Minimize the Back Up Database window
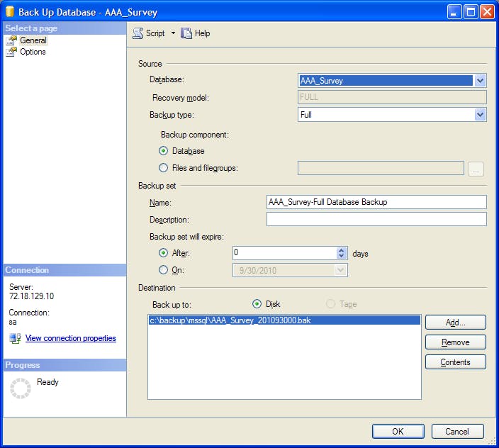 pos(454,12)
